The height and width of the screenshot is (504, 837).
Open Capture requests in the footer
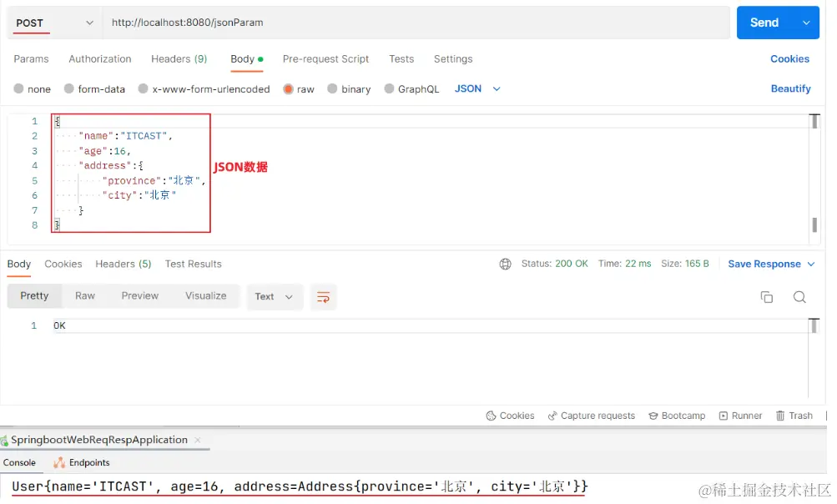[x=592, y=416]
